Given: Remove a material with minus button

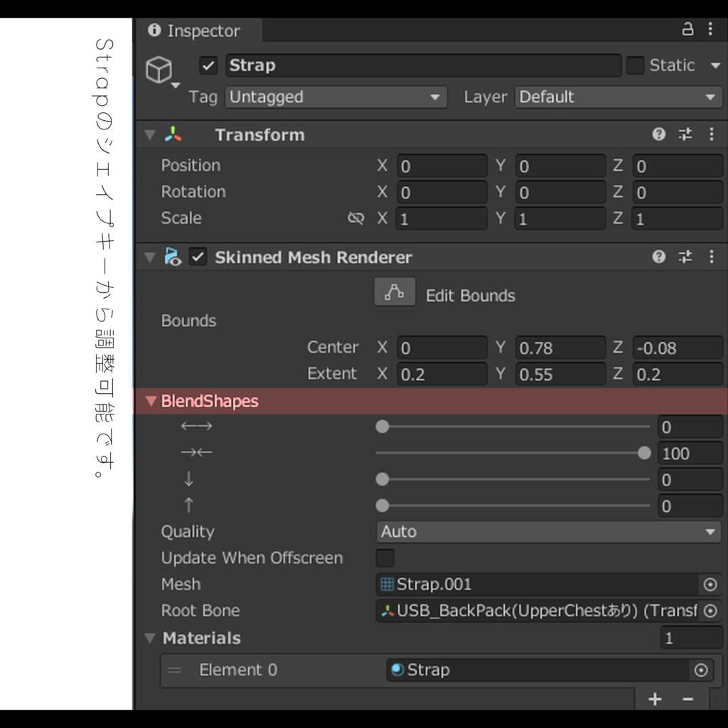Looking at the screenshot, I should pyautogui.click(x=687, y=700).
